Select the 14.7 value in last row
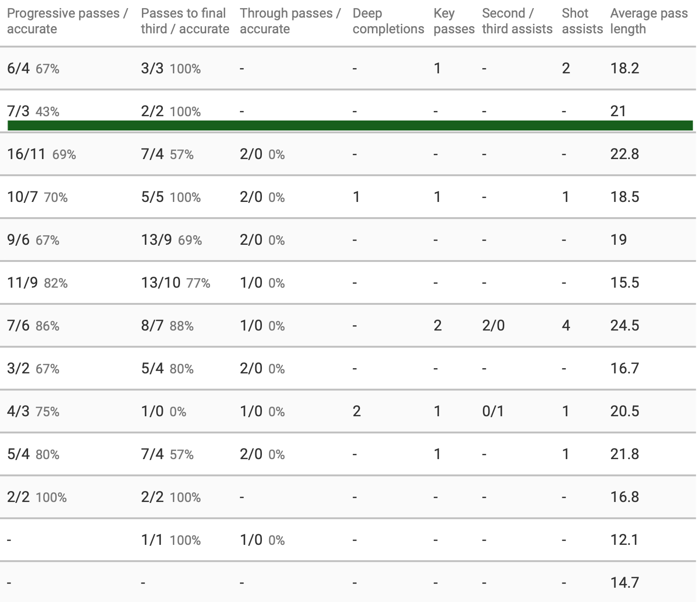Viewport: 700px width, 602px height. 624,583
